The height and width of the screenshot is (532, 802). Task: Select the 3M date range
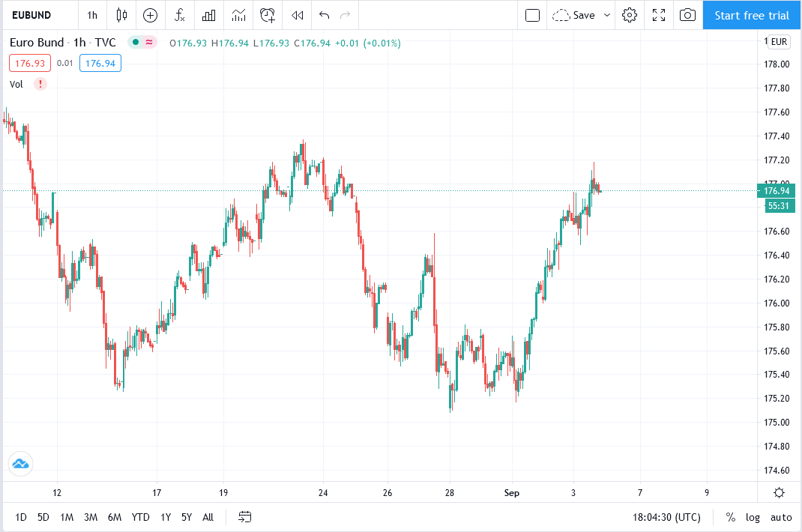[x=91, y=517]
